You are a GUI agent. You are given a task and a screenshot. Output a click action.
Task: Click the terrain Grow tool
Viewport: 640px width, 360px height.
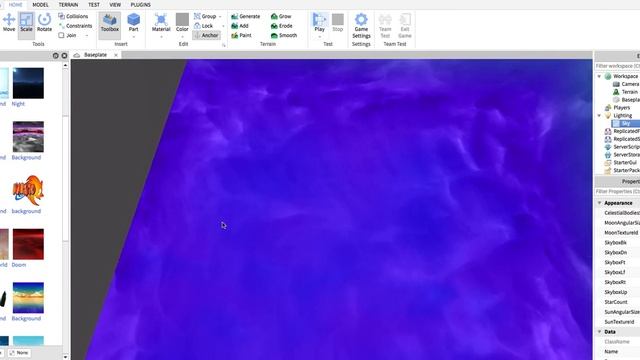coord(281,16)
